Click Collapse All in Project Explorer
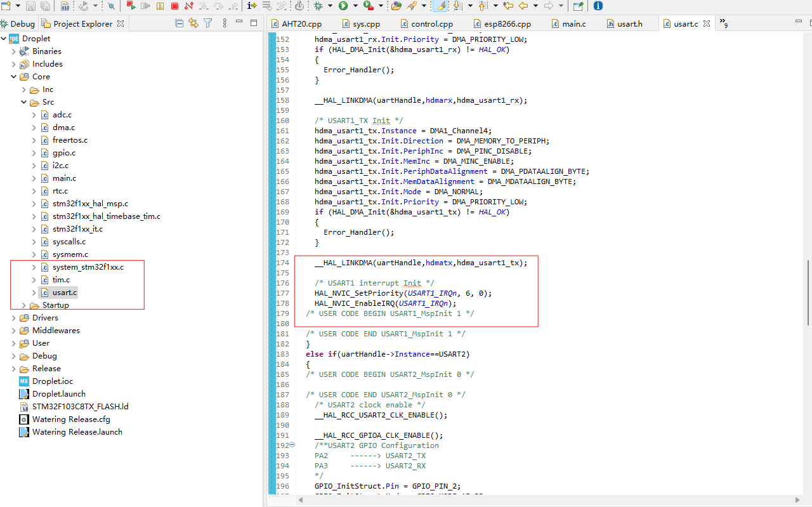This screenshot has width=812, height=507. (x=180, y=23)
